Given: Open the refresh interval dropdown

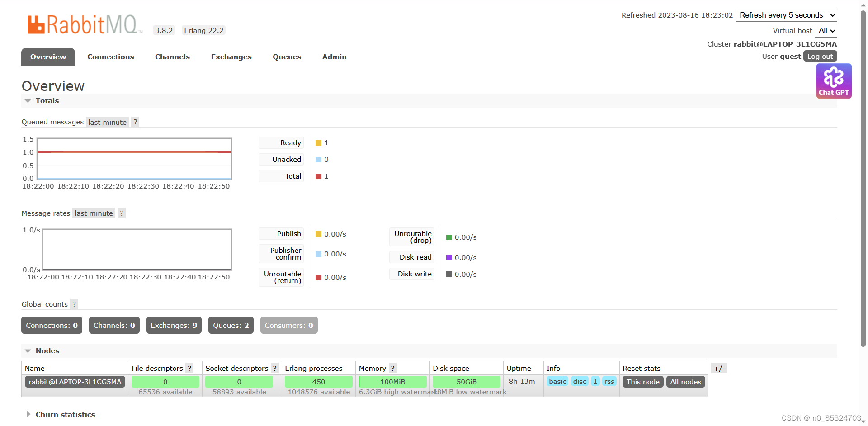Looking at the screenshot, I should 786,15.
